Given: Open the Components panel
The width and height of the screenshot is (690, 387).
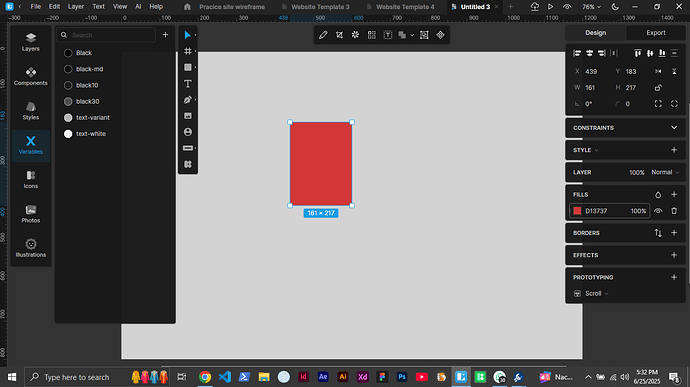Looking at the screenshot, I should (30, 77).
